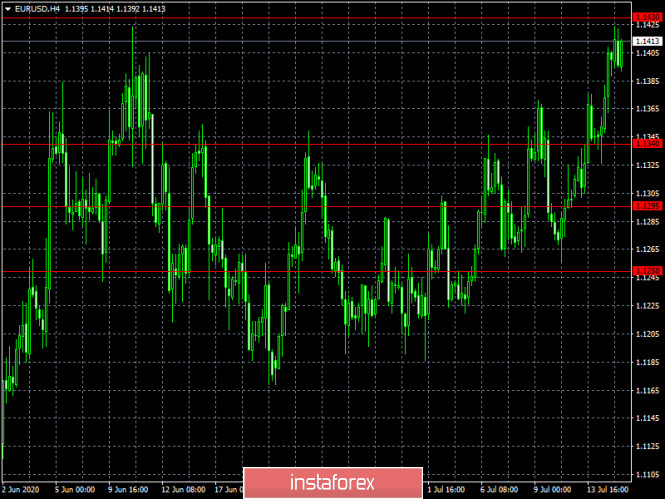Click the 6 Jul 08:00 time label

pyautogui.click(x=500, y=491)
